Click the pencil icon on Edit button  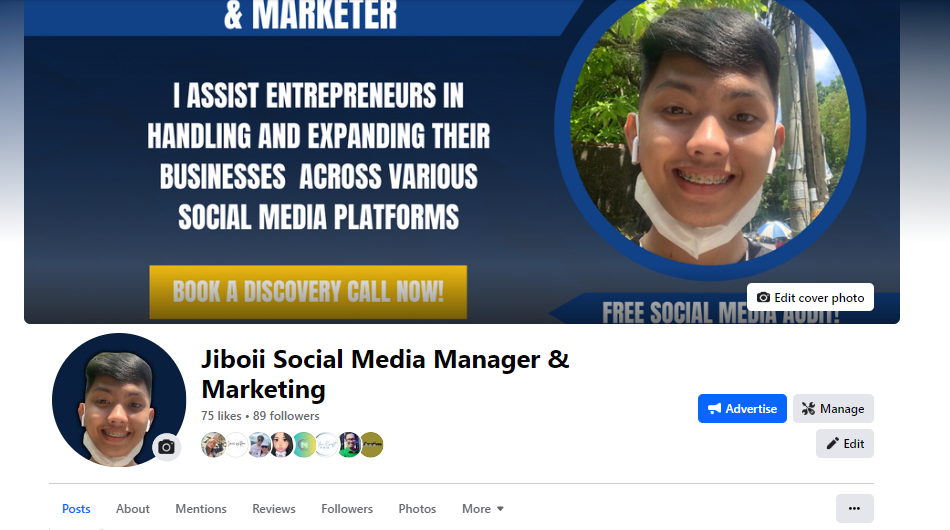[x=832, y=443]
